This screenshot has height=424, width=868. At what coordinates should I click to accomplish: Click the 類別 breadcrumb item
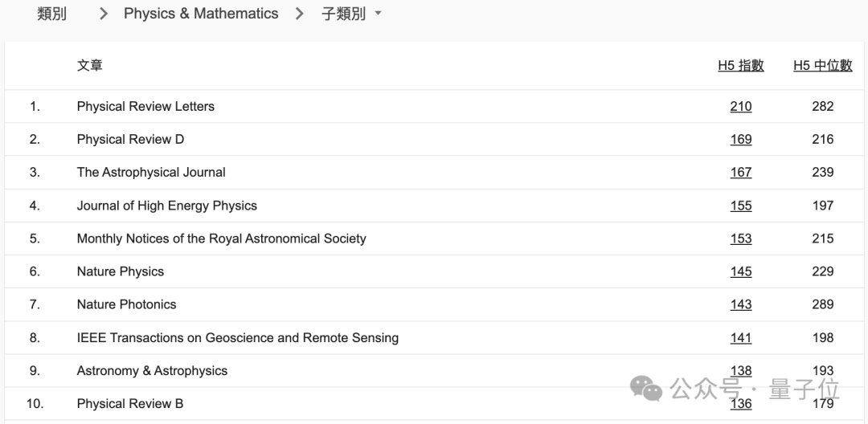click(52, 14)
